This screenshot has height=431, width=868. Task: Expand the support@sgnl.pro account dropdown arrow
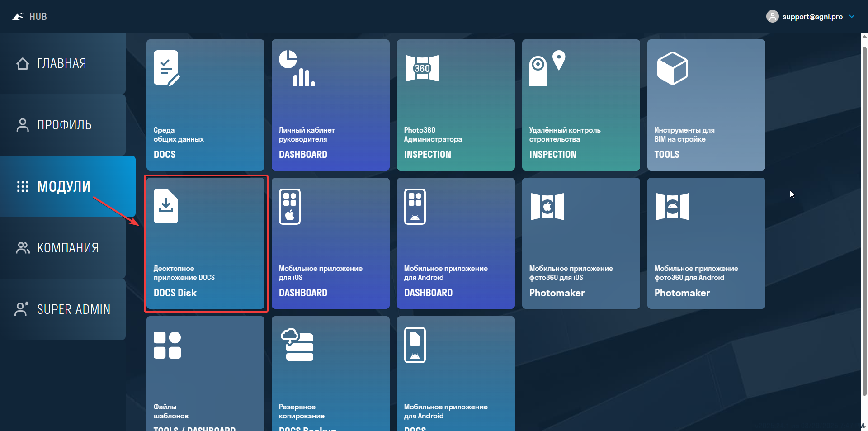[852, 17]
